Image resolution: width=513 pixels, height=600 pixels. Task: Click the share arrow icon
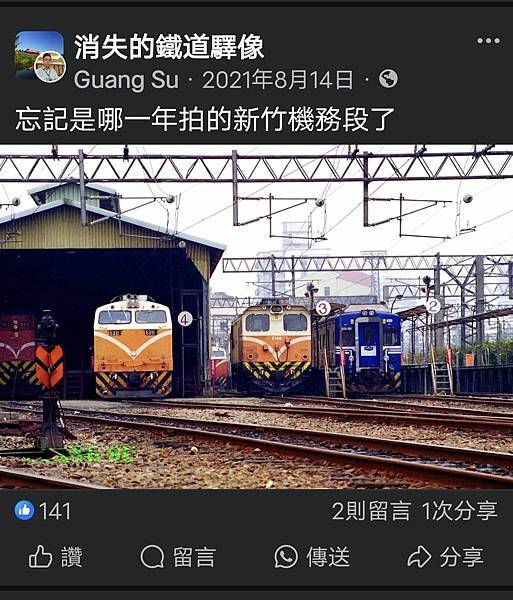pos(419,557)
